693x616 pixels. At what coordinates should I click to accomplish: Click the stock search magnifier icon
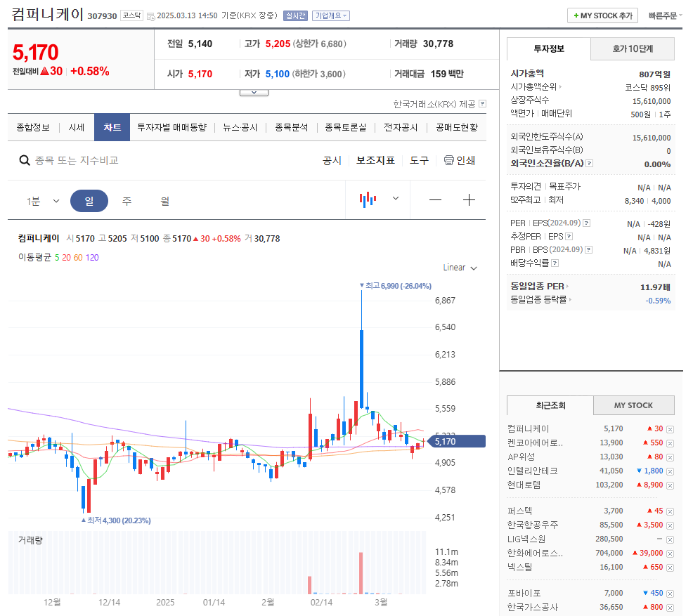(25, 160)
